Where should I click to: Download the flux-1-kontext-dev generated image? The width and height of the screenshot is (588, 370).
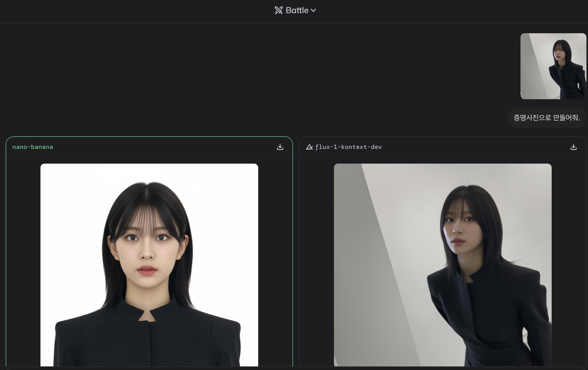[x=573, y=147]
